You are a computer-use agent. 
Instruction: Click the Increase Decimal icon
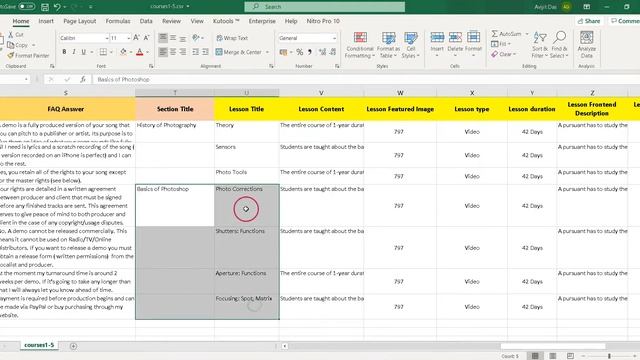322,52
